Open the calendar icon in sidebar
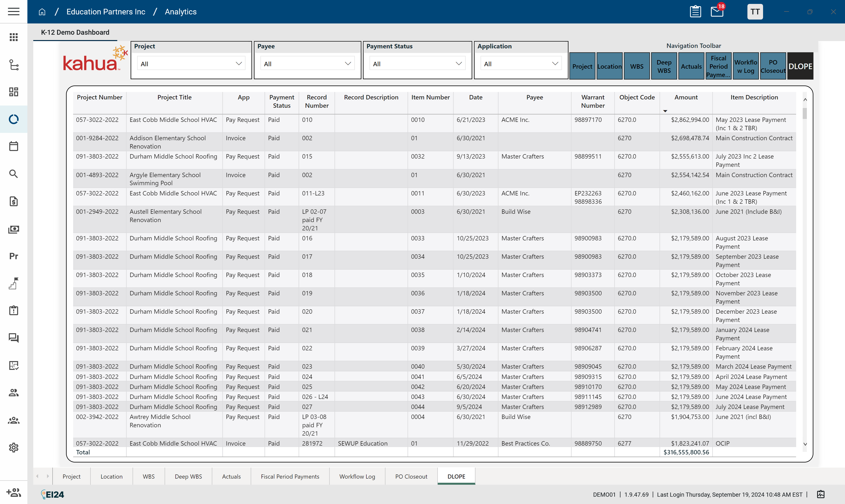 (14, 146)
